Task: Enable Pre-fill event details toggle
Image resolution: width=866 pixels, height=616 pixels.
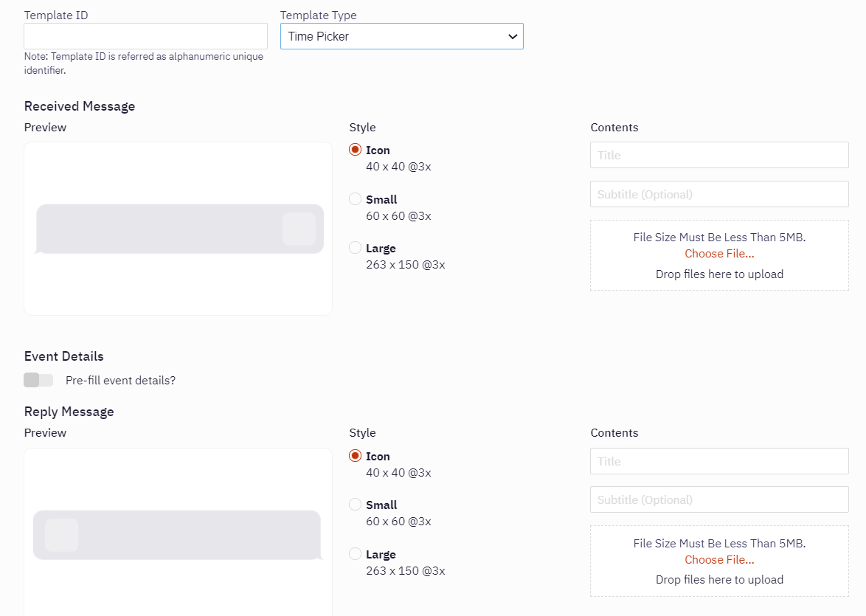Action: pos(38,380)
